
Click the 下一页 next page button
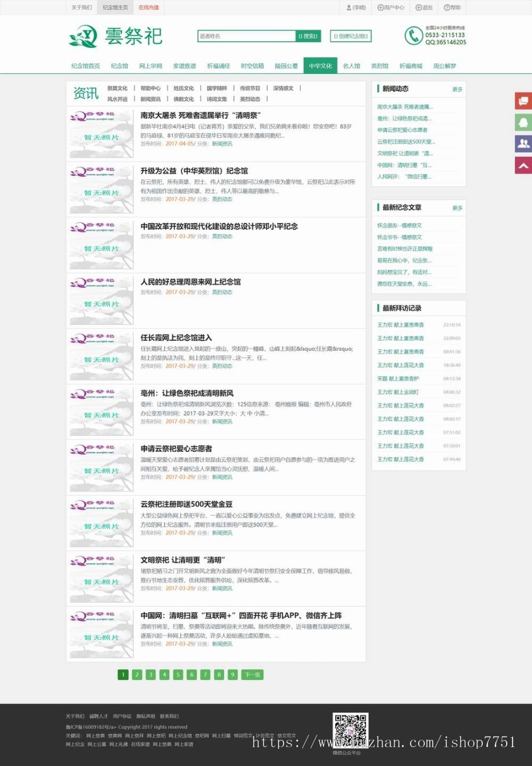point(252,674)
